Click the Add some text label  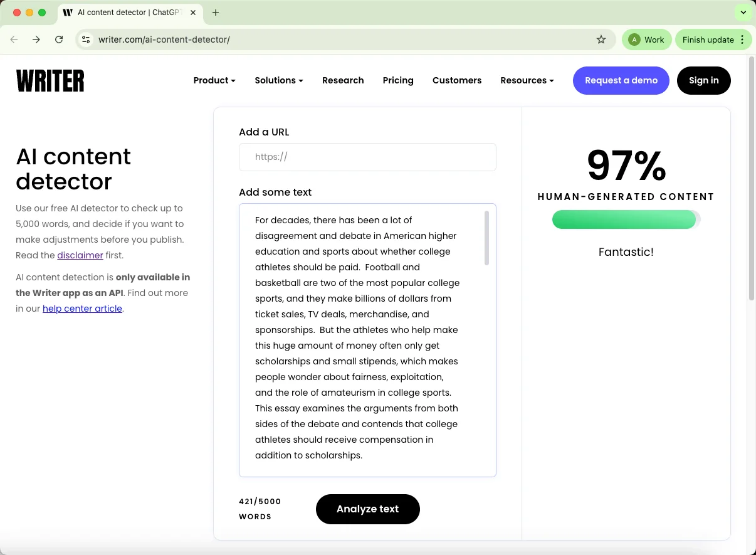(275, 192)
